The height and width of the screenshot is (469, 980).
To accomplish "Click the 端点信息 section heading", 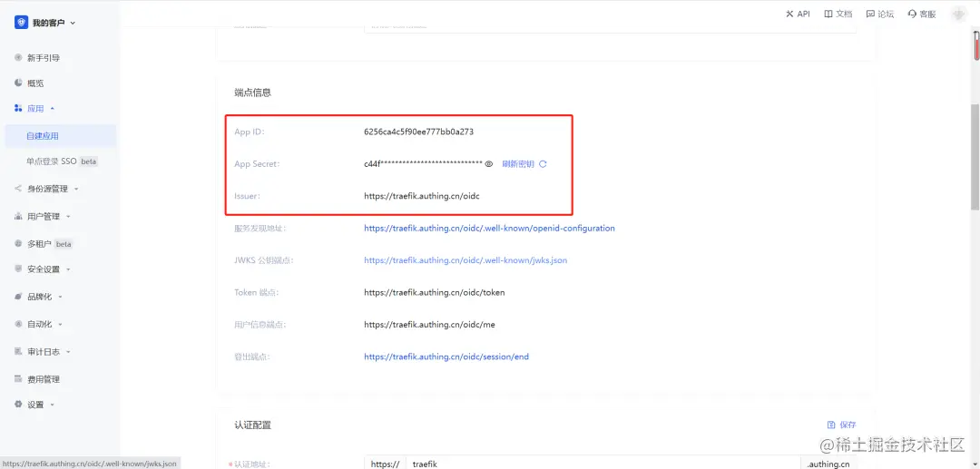I will pos(252,93).
